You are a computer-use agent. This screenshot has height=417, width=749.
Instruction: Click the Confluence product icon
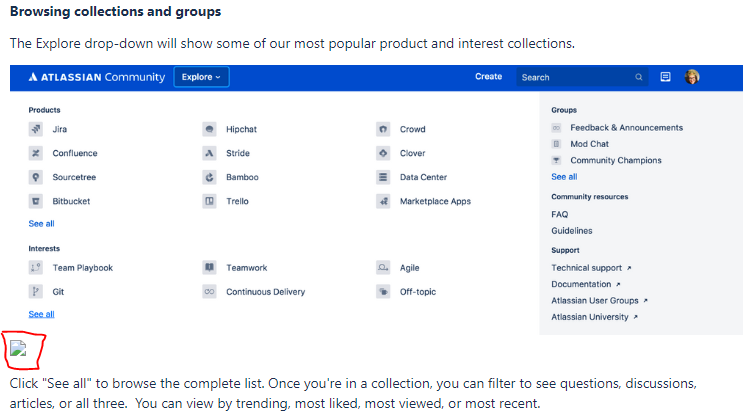pos(36,153)
